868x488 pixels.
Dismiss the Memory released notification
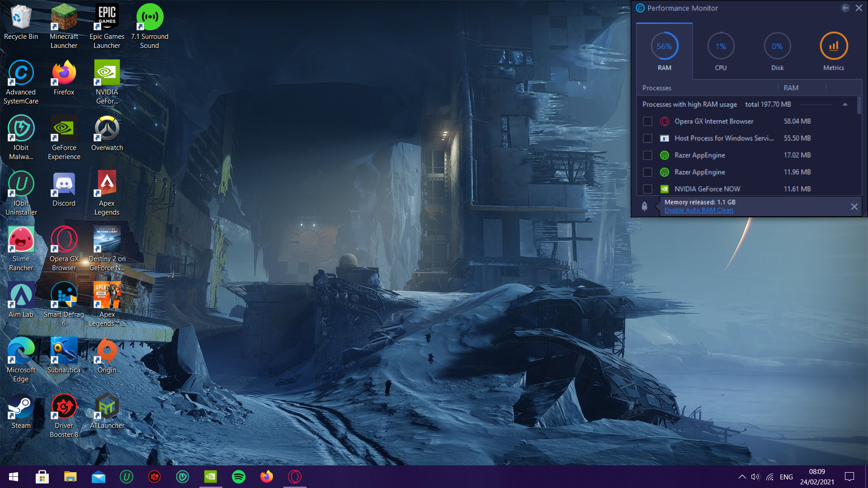point(854,206)
